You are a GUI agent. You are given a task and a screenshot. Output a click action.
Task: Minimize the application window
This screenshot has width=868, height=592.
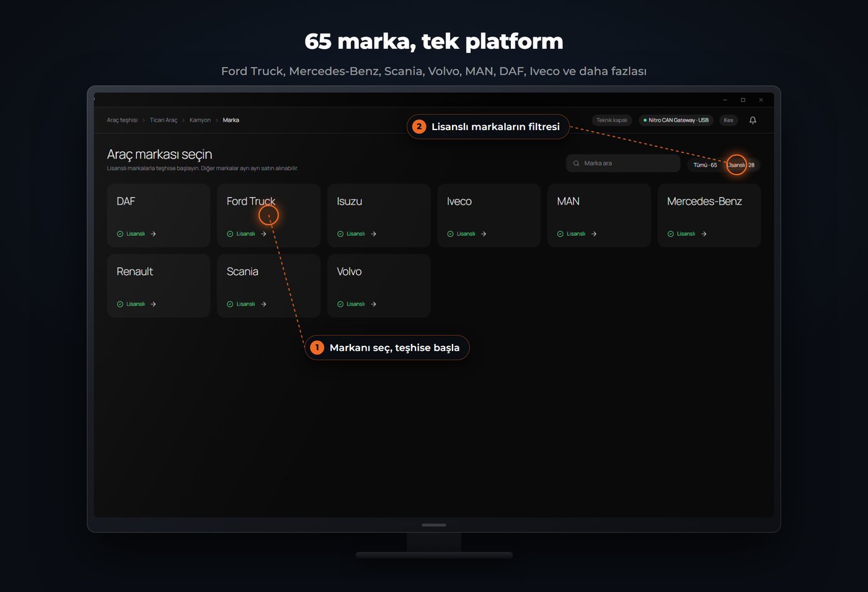click(725, 100)
